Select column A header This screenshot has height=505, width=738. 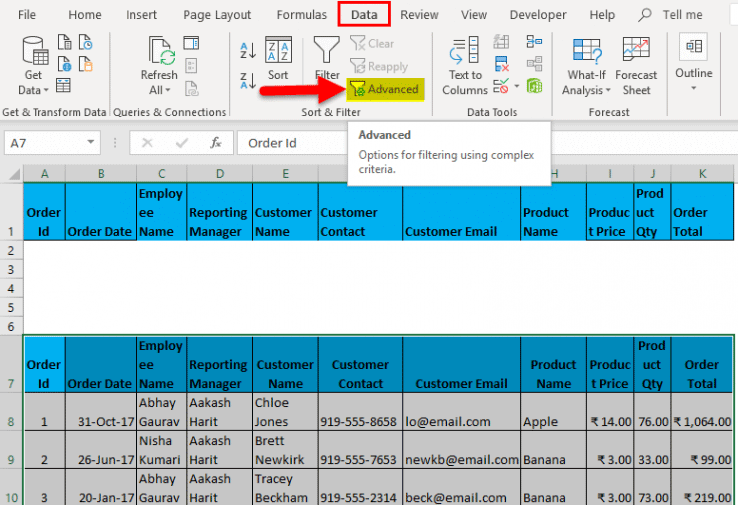[44, 174]
